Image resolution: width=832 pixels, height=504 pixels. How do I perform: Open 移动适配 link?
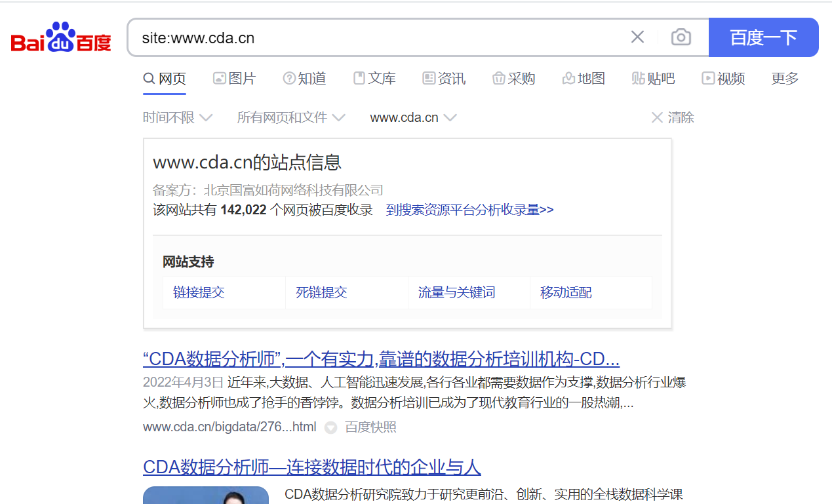coord(566,292)
